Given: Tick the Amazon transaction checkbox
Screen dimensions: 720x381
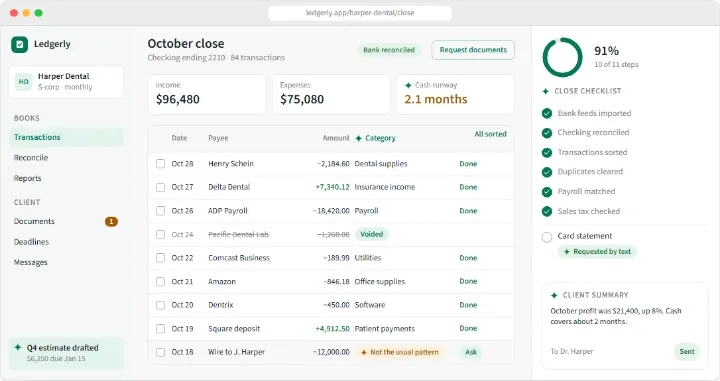Looking at the screenshot, I should tap(160, 281).
